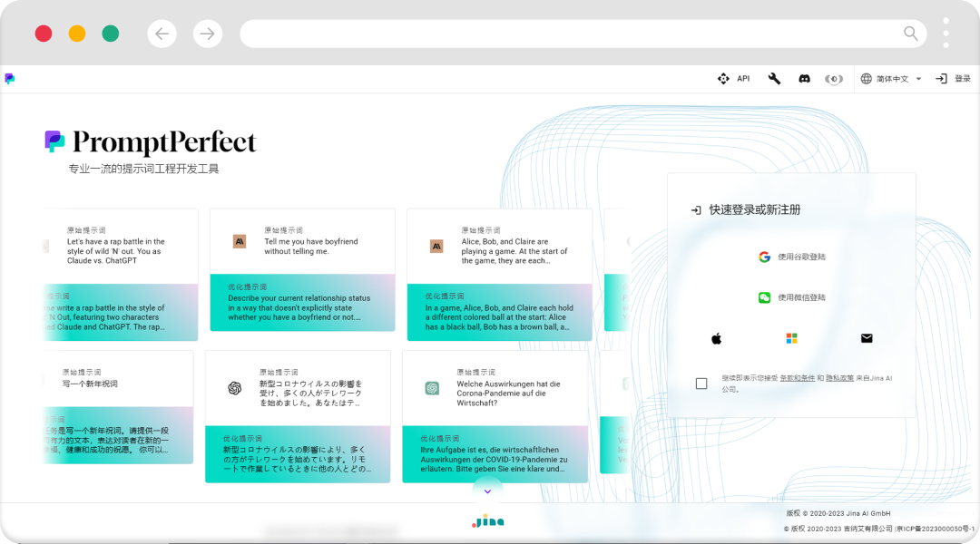
Task: Open the 写一个新年祝词 prompt card
Action: 118,407
